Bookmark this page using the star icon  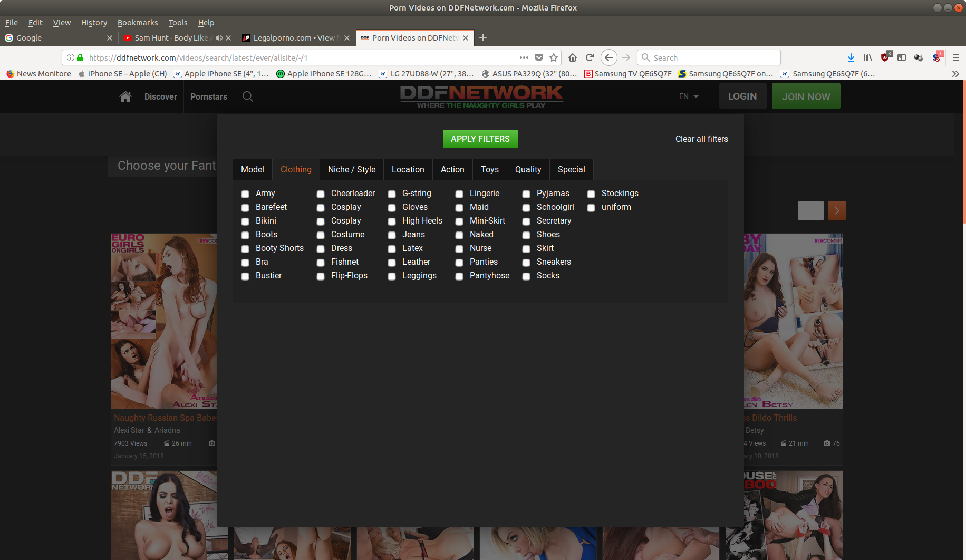pyautogui.click(x=554, y=57)
